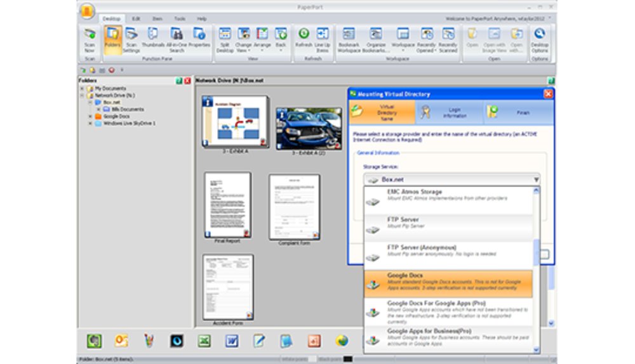Show the Thumbnails pane
Image resolution: width=635 pixels, height=364 pixels.
click(152, 37)
